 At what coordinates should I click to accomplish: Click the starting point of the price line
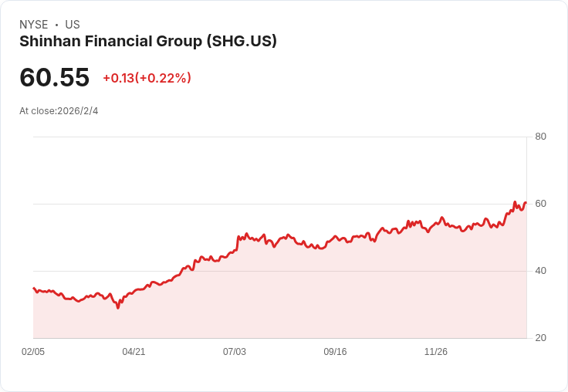33,288
